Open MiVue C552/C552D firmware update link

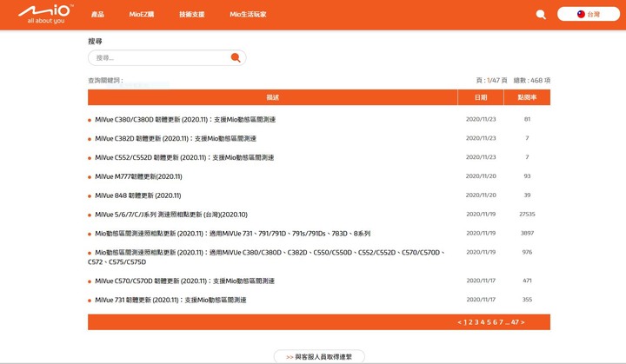tap(184, 157)
